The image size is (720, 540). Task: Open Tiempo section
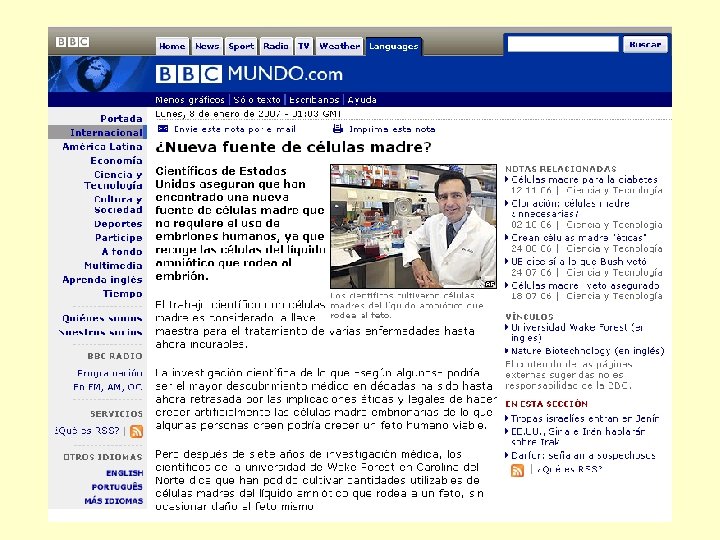coord(123,293)
